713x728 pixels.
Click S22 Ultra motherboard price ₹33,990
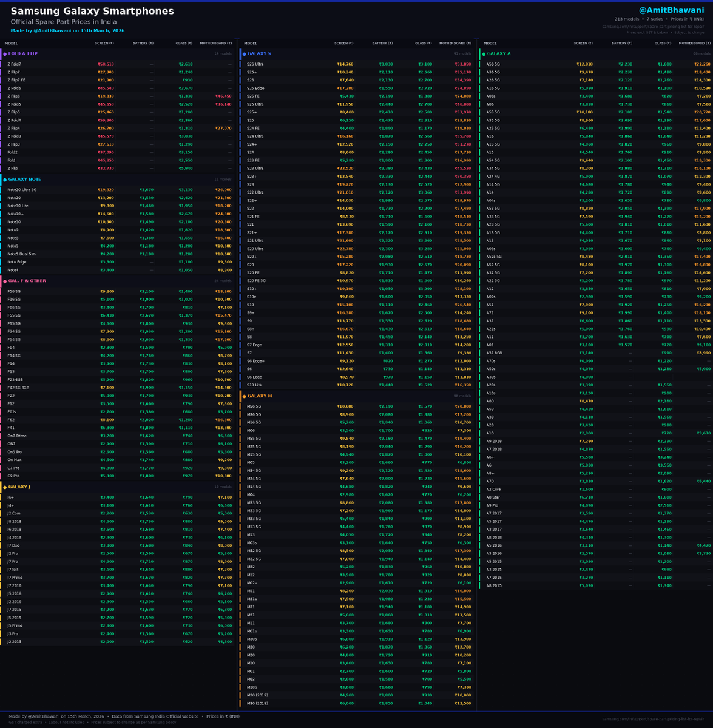(463, 193)
